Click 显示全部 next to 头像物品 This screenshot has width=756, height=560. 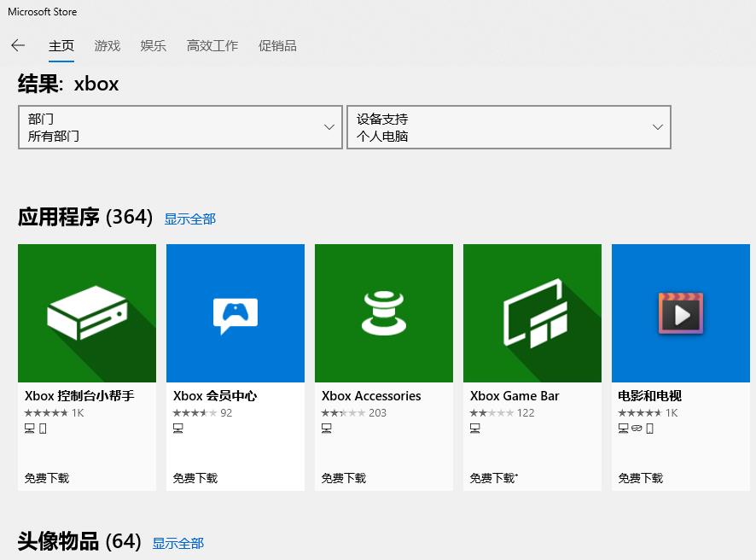177,542
